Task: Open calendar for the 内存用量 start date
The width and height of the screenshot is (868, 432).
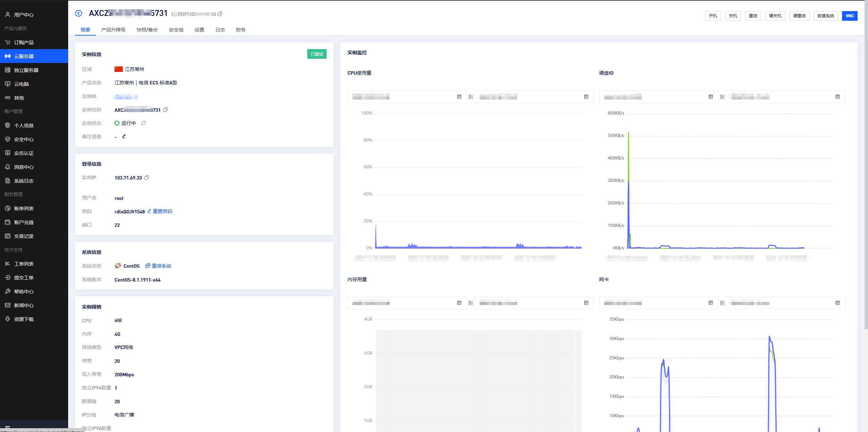Action: 459,303
